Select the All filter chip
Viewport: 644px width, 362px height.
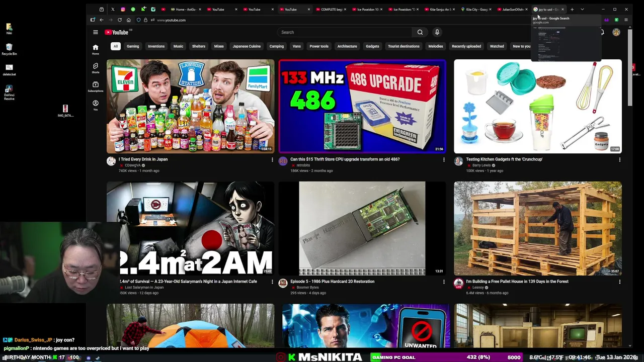115,46
